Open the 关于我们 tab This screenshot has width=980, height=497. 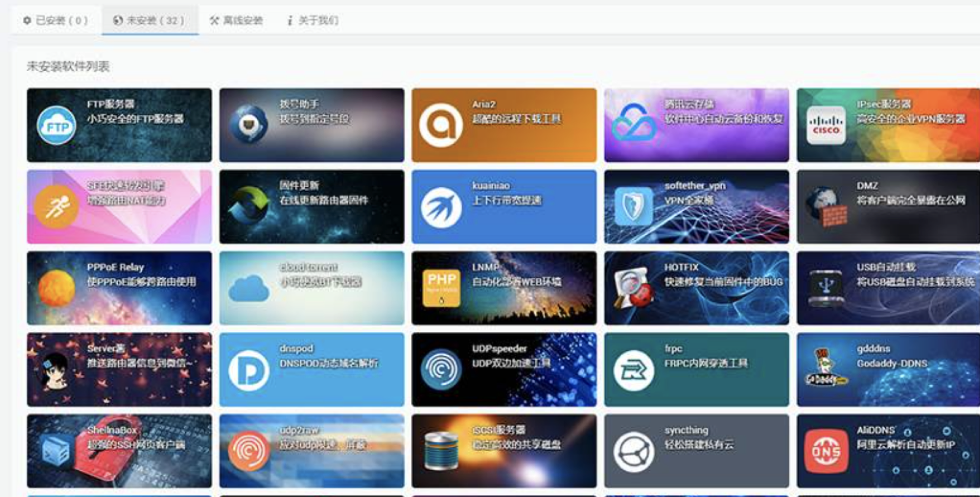click(x=313, y=20)
